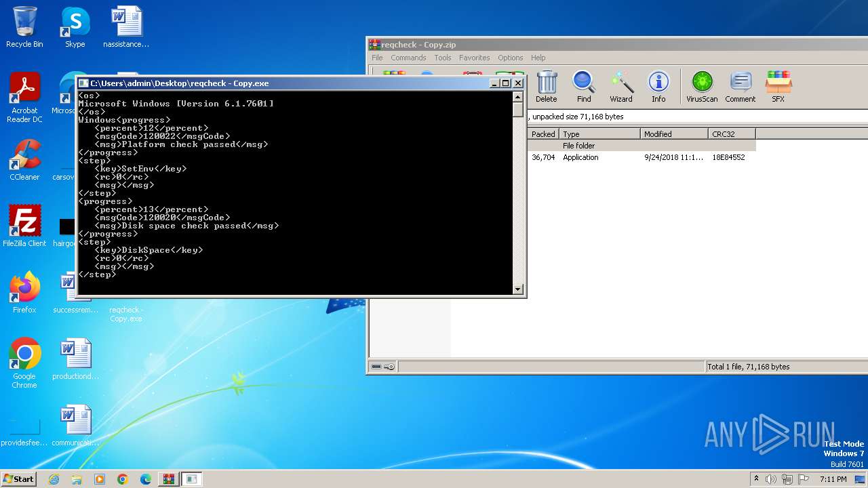
Task: Select the providesfee desktop file
Action: pyautogui.click(x=24, y=432)
